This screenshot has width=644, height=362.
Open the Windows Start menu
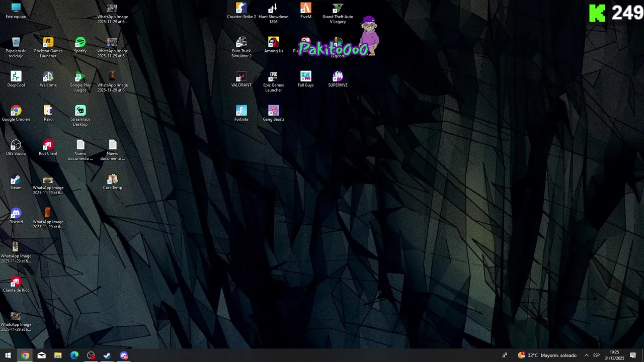coord(8,355)
